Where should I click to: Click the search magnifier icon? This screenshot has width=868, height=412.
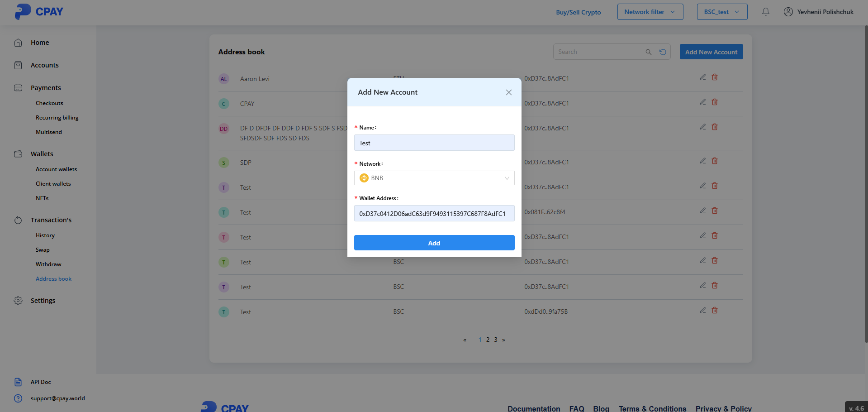pyautogui.click(x=648, y=52)
